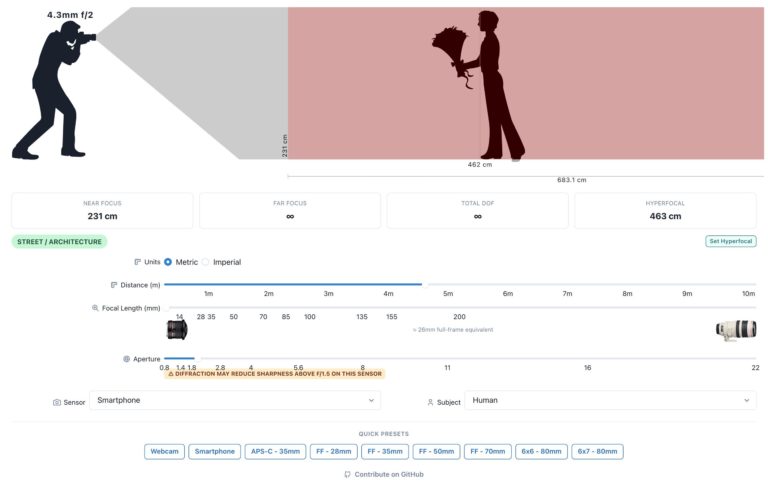
Task: Click the aperture 2.8 tick label
Action: click(x=220, y=367)
